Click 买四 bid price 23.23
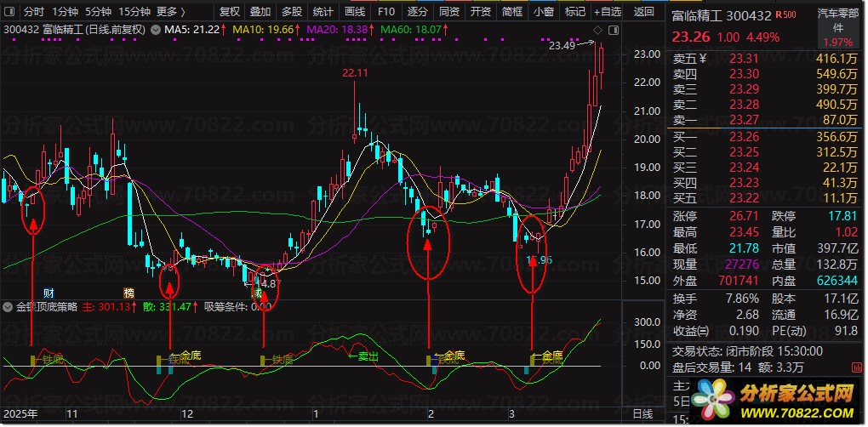Image resolution: width=868 pixels, height=427 pixels. click(744, 183)
